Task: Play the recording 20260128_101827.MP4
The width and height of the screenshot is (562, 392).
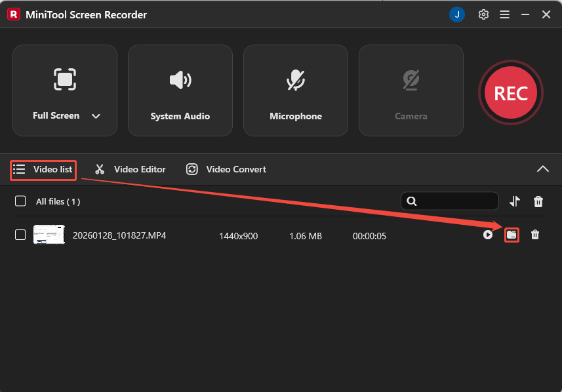Action: point(488,234)
